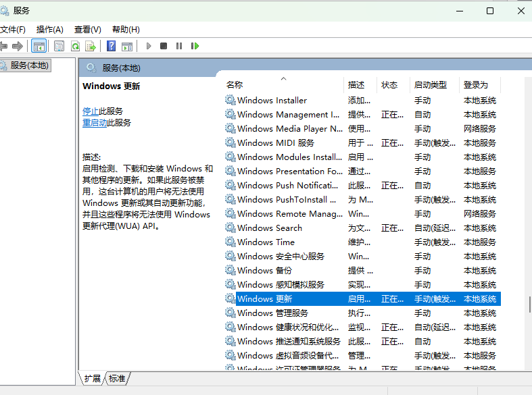Sort list by 启动类型 column header

pyautogui.click(x=430, y=84)
